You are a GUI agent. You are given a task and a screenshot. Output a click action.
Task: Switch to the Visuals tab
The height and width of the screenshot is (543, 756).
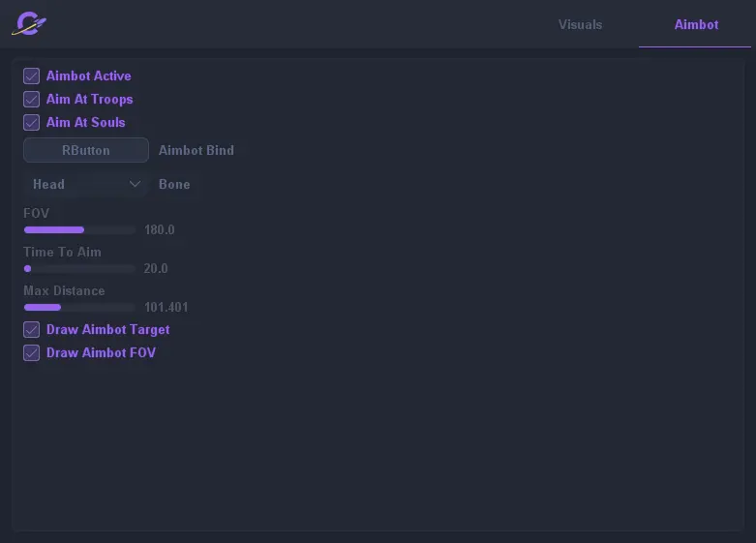[x=580, y=24]
